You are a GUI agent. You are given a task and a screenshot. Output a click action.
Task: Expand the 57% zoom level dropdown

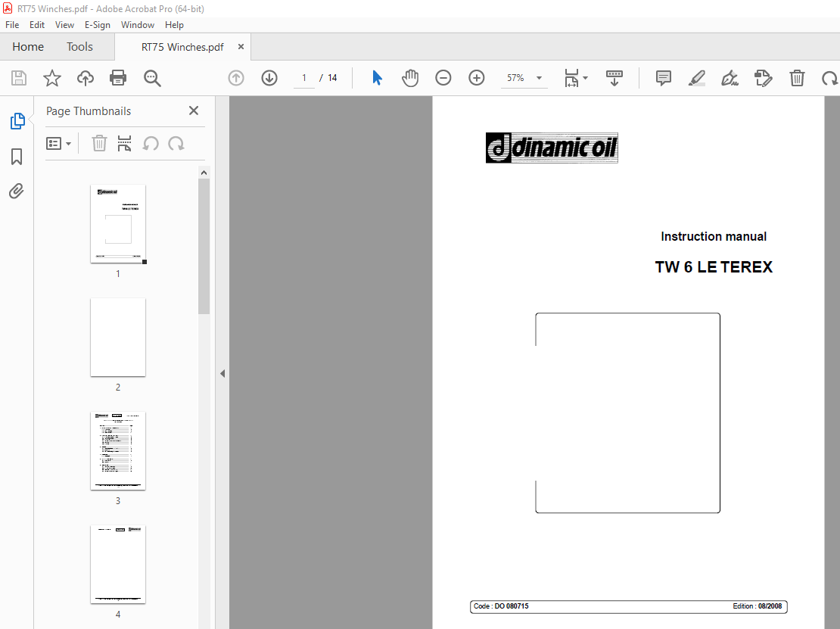540,78
